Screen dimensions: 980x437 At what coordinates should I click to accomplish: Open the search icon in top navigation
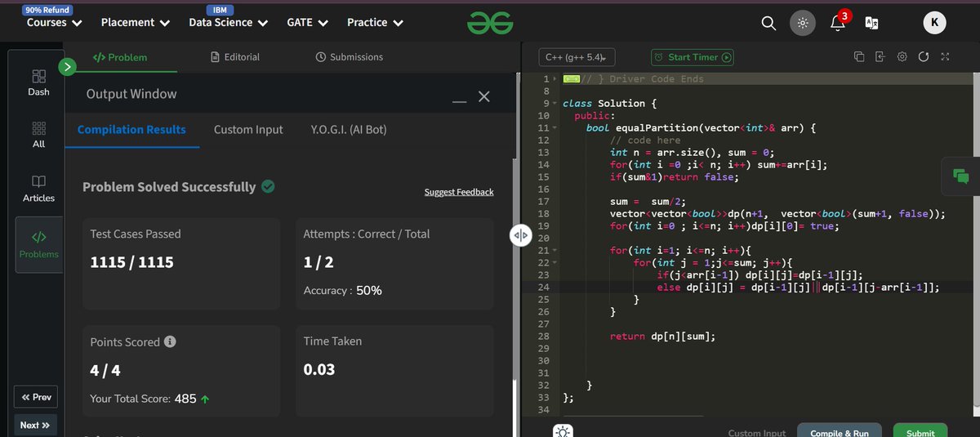[x=768, y=24]
